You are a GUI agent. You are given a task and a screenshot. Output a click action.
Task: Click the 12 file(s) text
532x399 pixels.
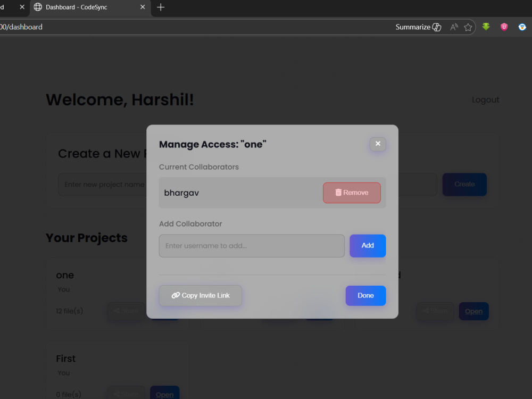point(70,311)
